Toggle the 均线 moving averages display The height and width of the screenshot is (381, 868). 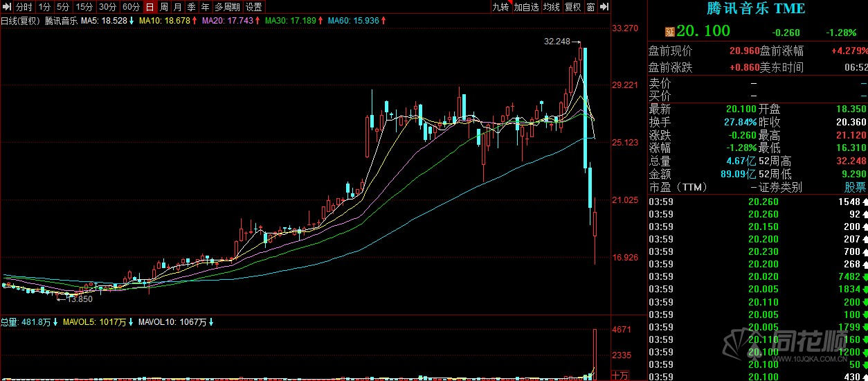(x=552, y=7)
